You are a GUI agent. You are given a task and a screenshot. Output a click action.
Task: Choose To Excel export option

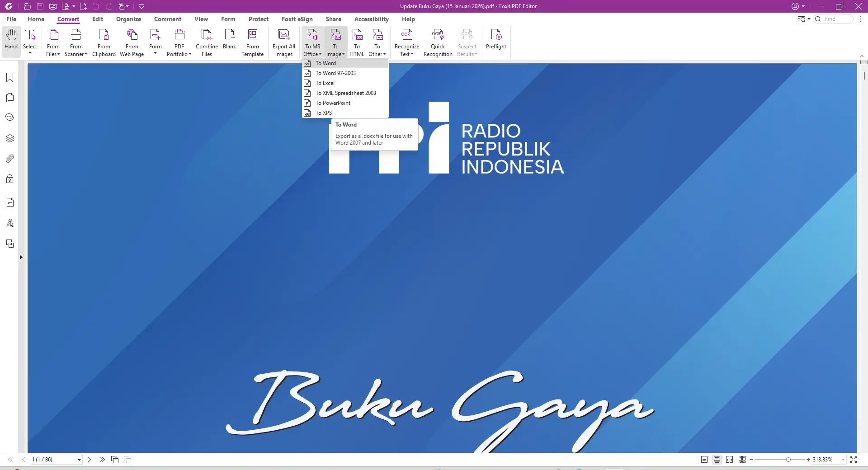pos(345,83)
